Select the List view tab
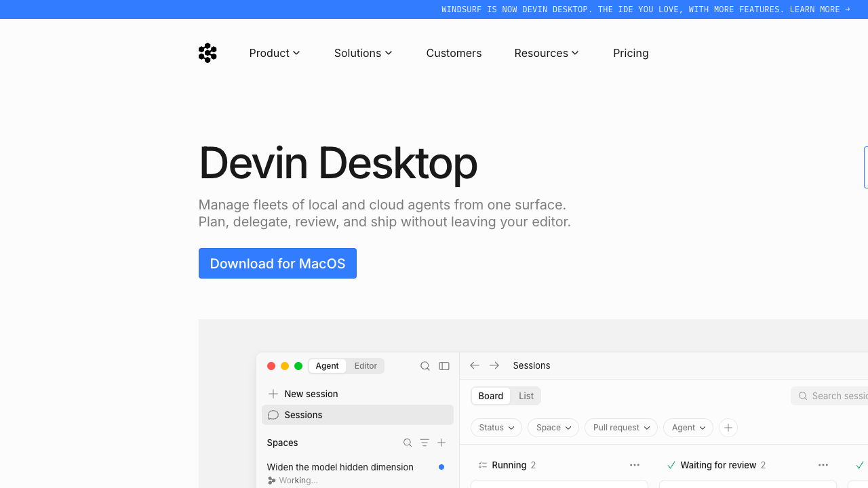Screen dimensions: 868x488 (x=526, y=396)
